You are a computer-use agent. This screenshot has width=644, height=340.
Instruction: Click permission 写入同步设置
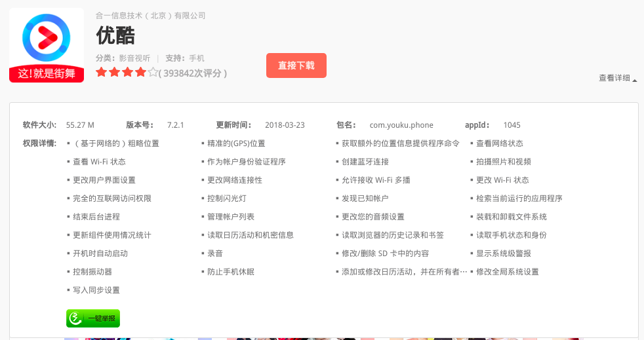pos(96,290)
